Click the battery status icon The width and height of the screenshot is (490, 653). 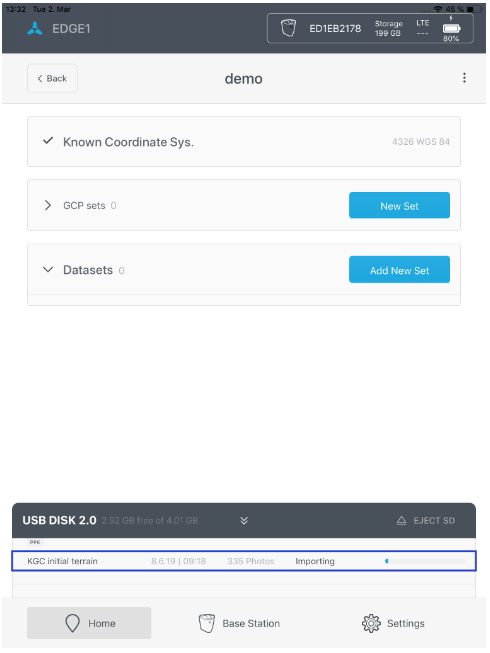click(451, 28)
